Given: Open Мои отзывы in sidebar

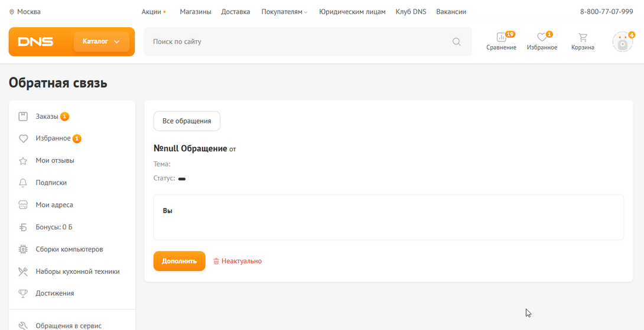Looking at the screenshot, I should [54, 160].
